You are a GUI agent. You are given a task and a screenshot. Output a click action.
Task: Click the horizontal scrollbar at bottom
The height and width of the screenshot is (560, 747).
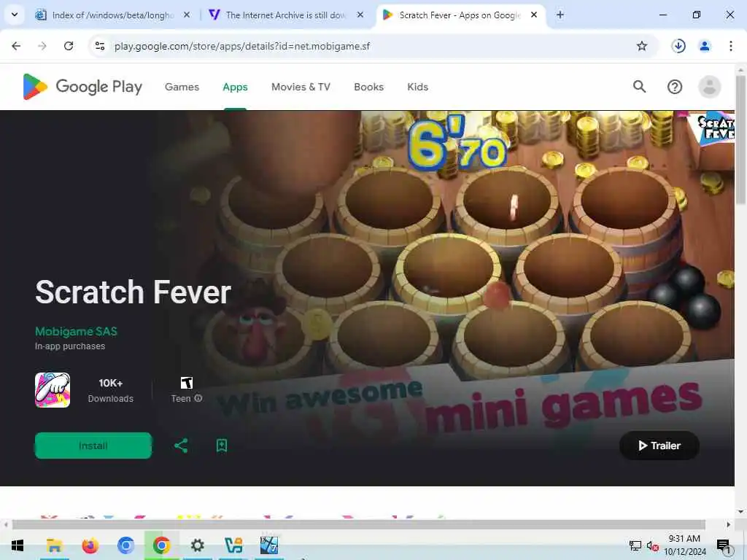(358, 525)
